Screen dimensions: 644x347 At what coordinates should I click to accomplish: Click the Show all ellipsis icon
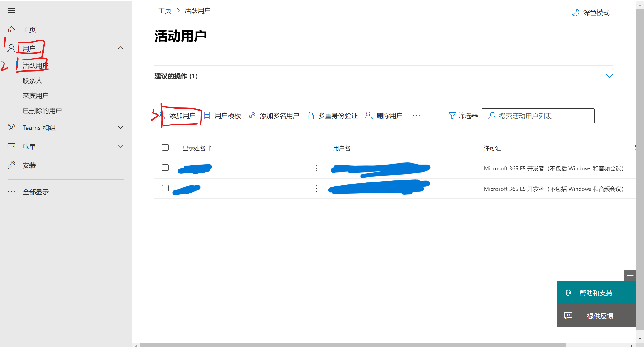(x=11, y=192)
